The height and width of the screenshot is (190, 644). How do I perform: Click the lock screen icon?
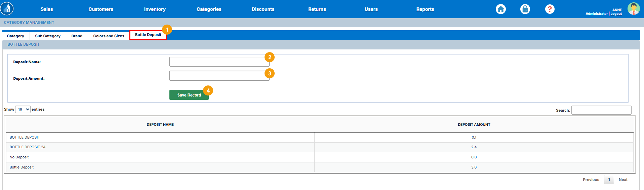coord(525,9)
